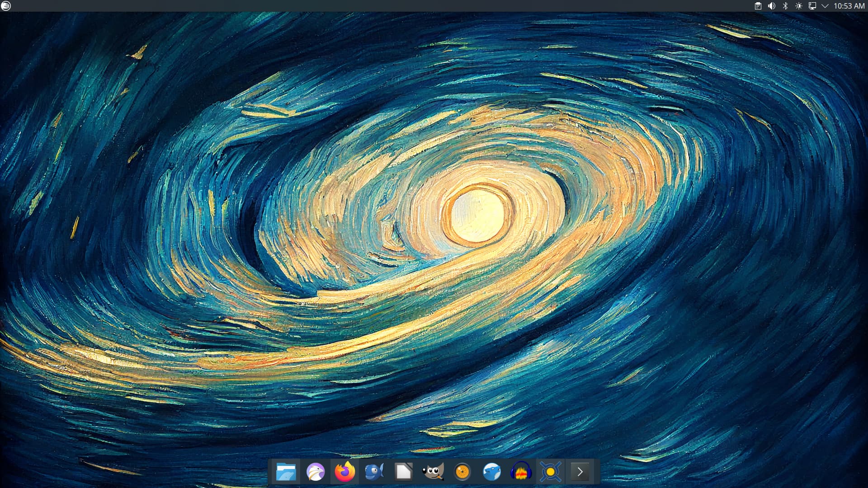This screenshot has width=868, height=488.
Task: Open the audio volume tray control
Action: (772, 6)
